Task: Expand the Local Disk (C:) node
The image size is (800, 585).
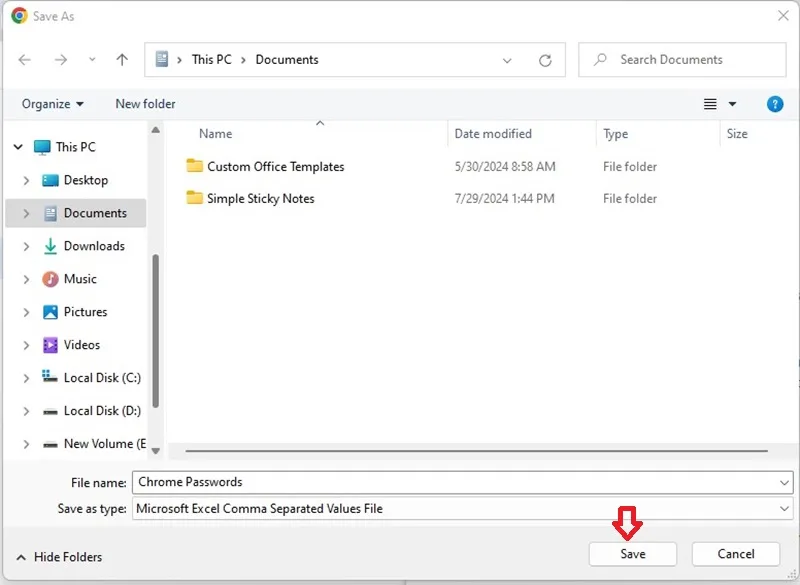Action: [x=26, y=378]
